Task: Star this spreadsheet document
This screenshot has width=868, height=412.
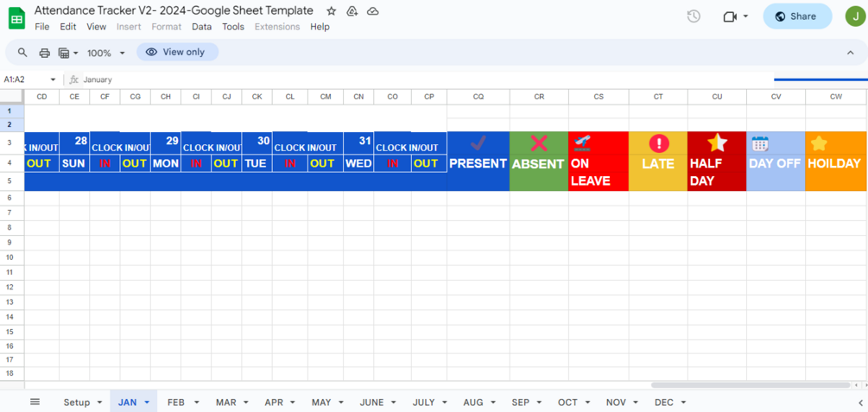Action: pyautogui.click(x=332, y=11)
